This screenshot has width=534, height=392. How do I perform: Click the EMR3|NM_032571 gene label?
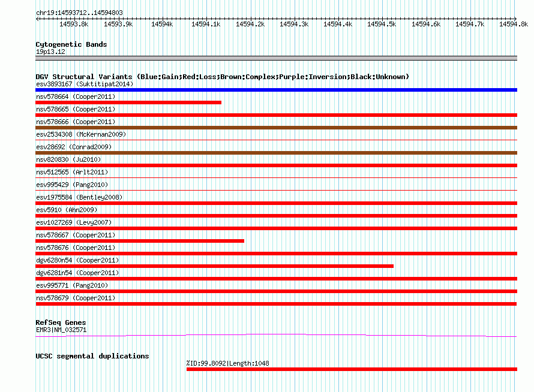(61, 330)
